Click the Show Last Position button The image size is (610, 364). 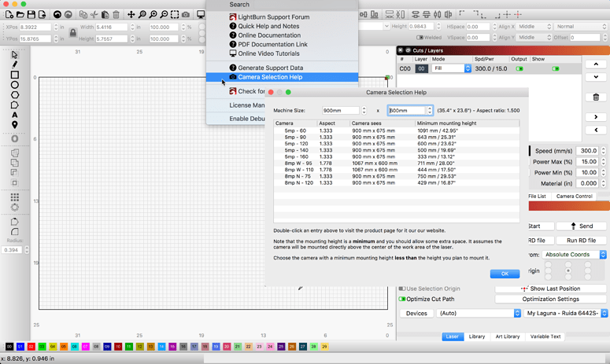tap(550, 289)
